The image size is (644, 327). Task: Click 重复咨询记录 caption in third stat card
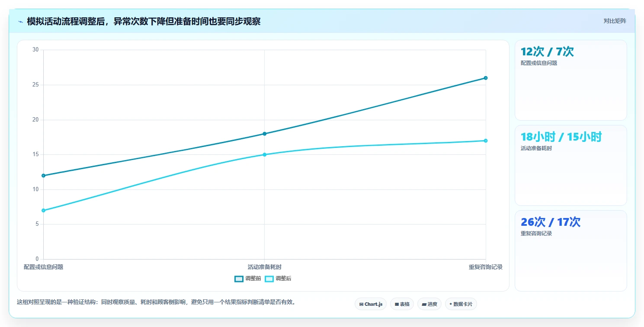click(x=536, y=233)
